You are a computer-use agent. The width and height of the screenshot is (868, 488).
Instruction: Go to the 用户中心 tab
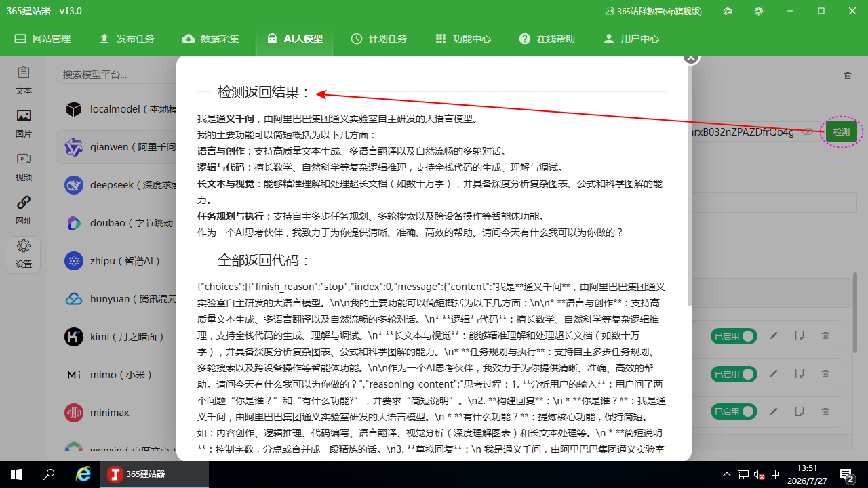coord(631,39)
